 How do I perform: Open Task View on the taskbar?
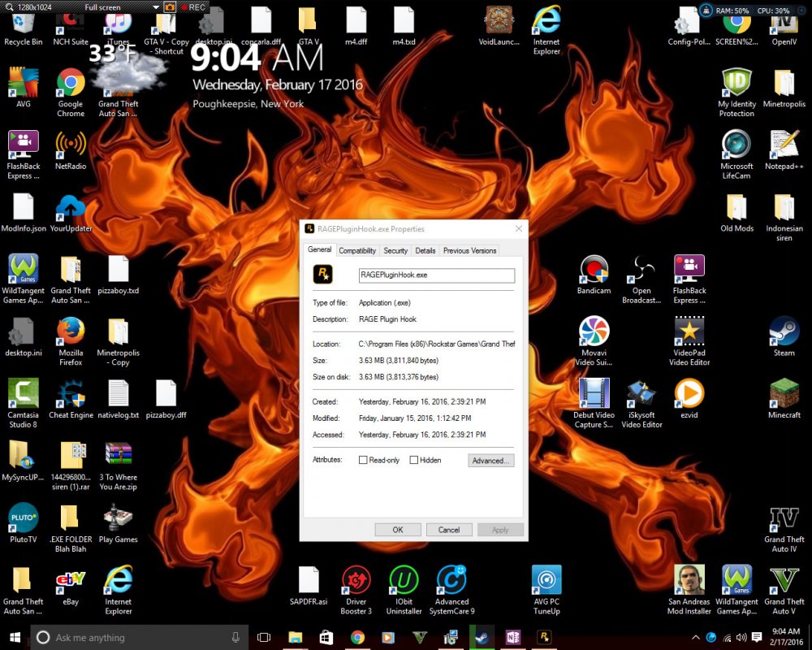(264, 637)
